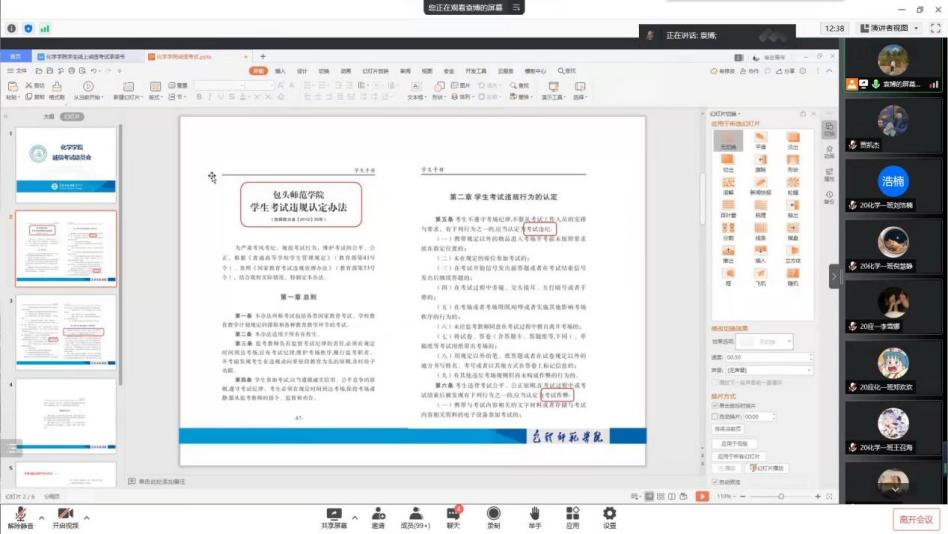Turn on video with camera icon

tap(64, 514)
